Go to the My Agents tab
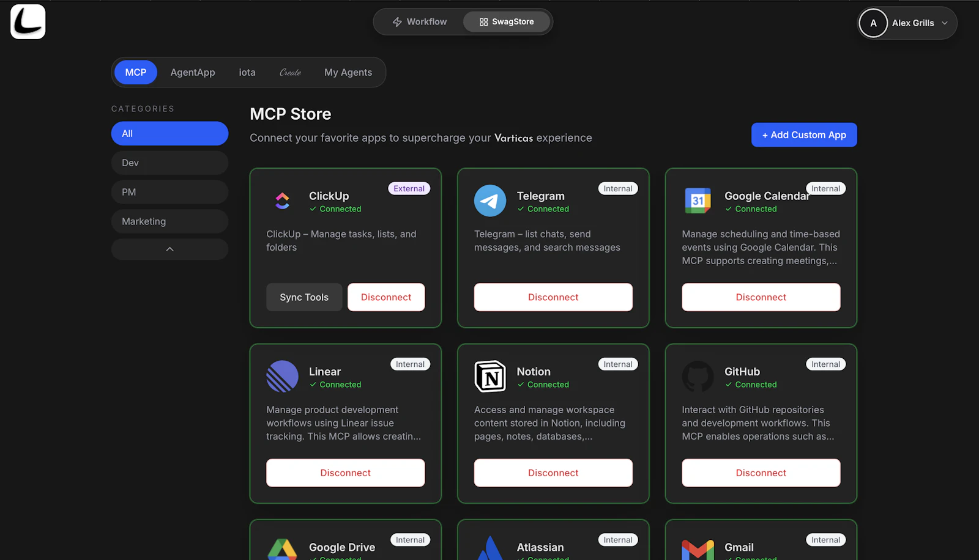This screenshot has height=560, width=979. pos(348,72)
